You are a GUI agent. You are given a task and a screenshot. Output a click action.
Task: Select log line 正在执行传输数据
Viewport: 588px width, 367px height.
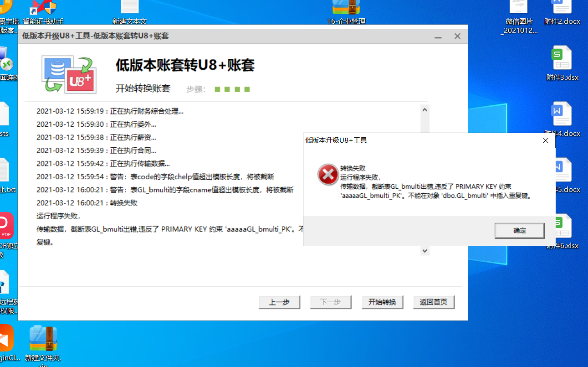pos(103,164)
